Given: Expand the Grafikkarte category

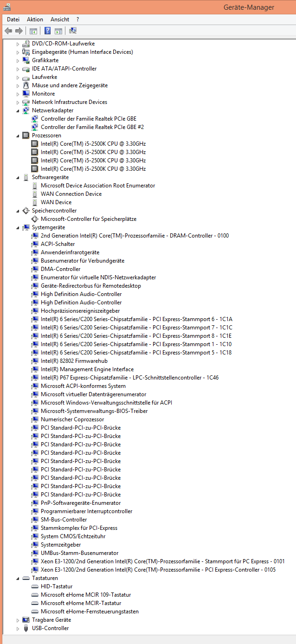Looking at the screenshot, I should tap(18, 61).
